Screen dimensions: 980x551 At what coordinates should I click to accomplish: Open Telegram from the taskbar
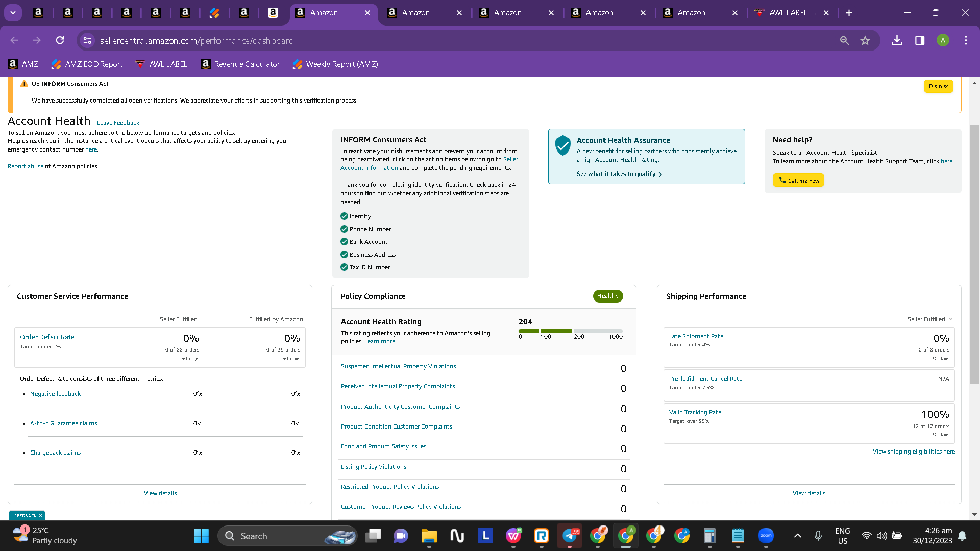point(570,536)
